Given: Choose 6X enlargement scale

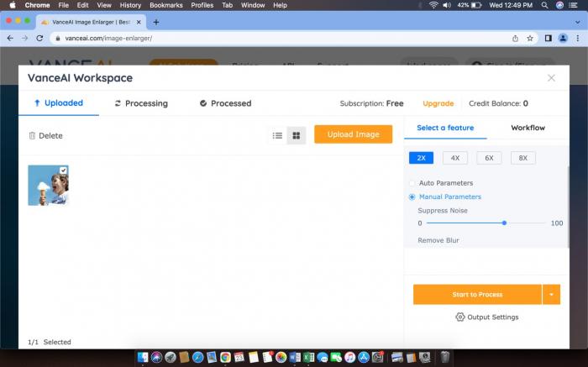Looking at the screenshot, I should tap(489, 158).
